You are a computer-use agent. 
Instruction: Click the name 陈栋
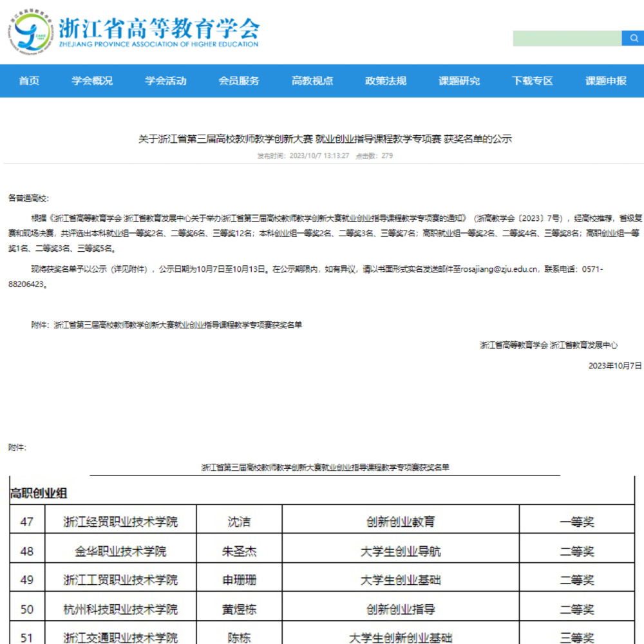click(x=239, y=638)
